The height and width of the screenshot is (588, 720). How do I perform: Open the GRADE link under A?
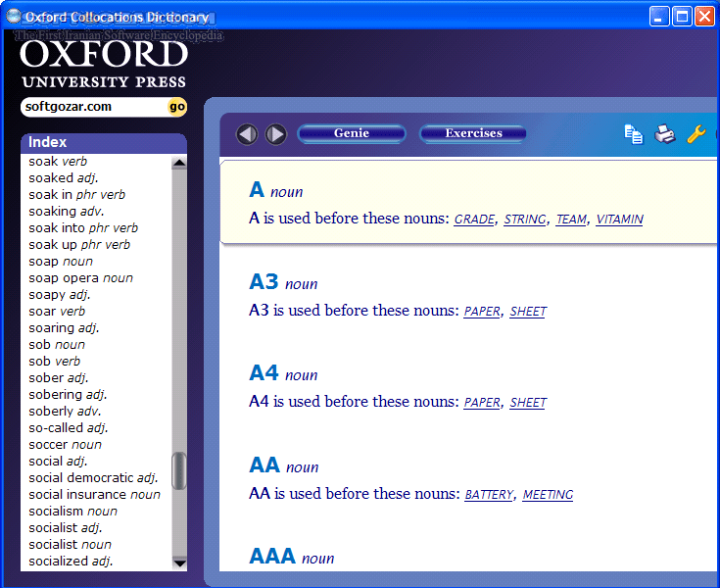click(x=474, y=220)
